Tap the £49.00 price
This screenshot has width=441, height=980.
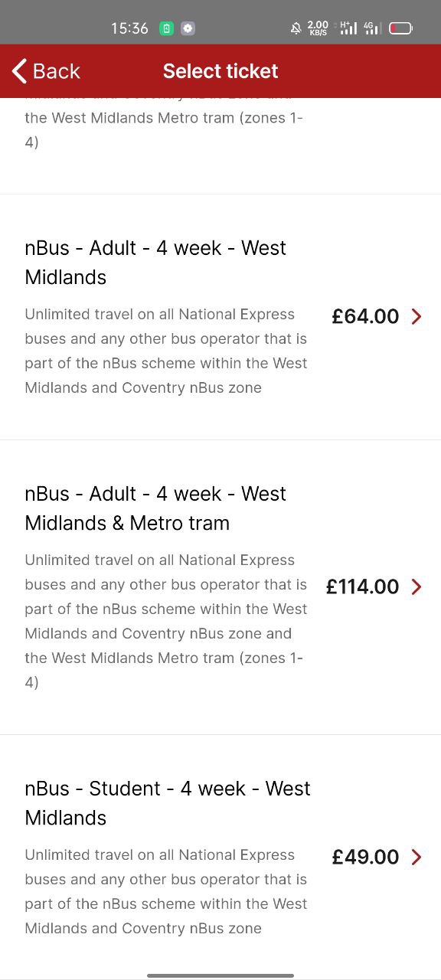365,857
